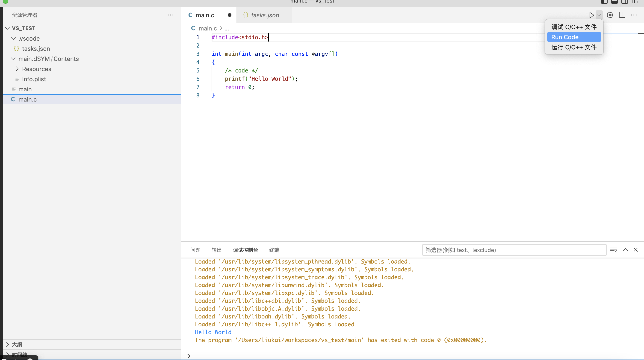
Task: Toggle secondary sidebar layout icon in title bar
Action: pyautogui.click(x=624, y=2)
